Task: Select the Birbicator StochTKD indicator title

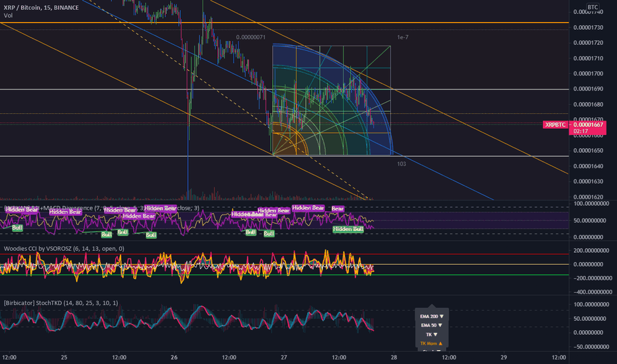Action: pyautogui.click(x=61, y=302)
